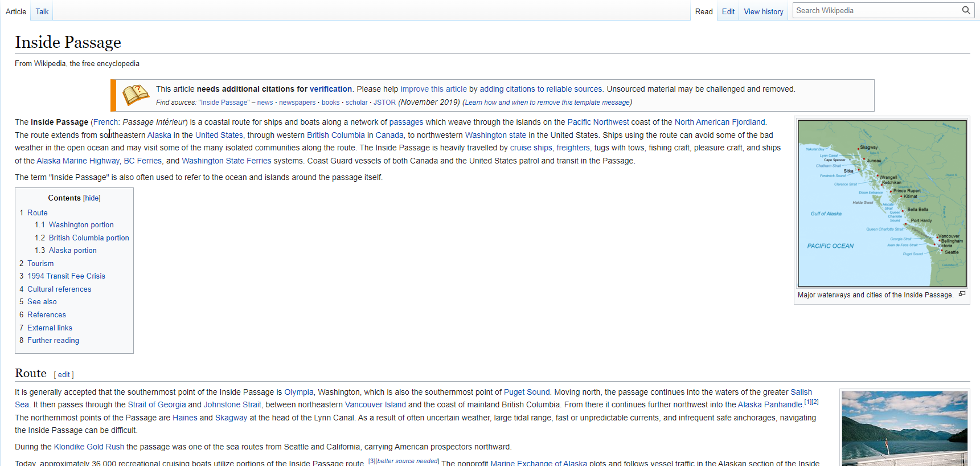This screenshot has width=980, height=466.
Task: Open the Article tab
Action: pos(16,11)
